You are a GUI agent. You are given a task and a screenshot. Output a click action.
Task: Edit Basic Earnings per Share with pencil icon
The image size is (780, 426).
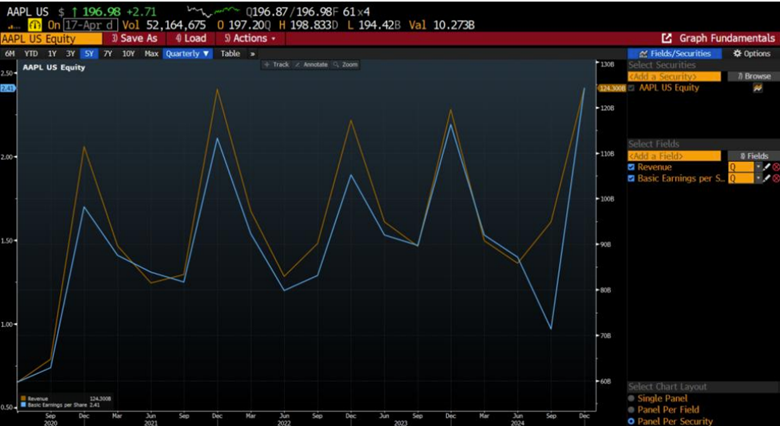point(767,178)
